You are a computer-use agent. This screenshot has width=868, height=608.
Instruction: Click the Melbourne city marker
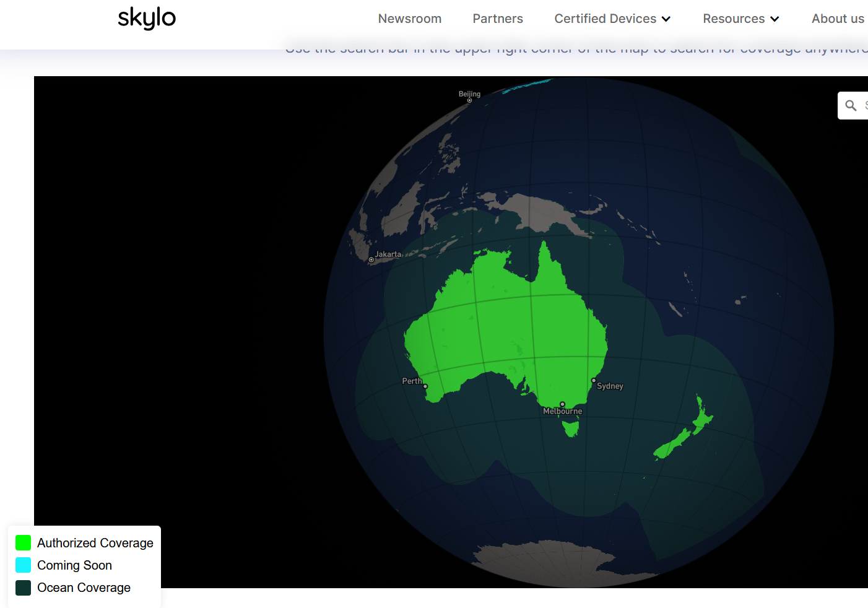click(562, 404)
